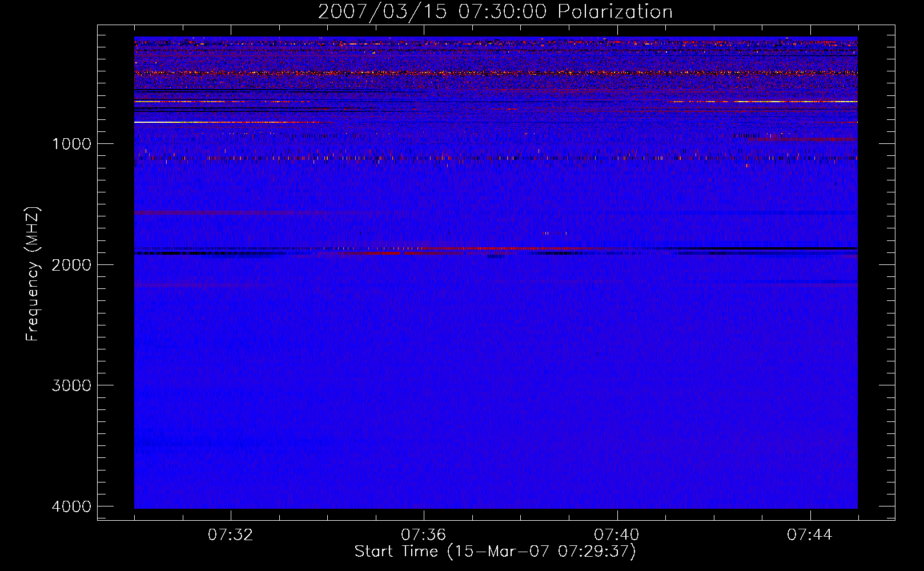The width and height of the screenshot is (924, 571).
Task: Click the 07:36 time axis label
Action: click(424, 534)
